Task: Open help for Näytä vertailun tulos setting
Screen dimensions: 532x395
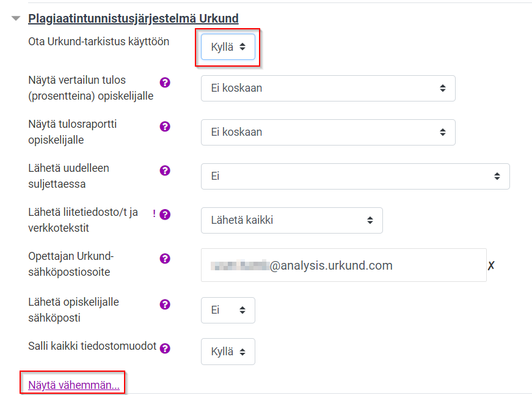Action: click(x=165, y=83)
